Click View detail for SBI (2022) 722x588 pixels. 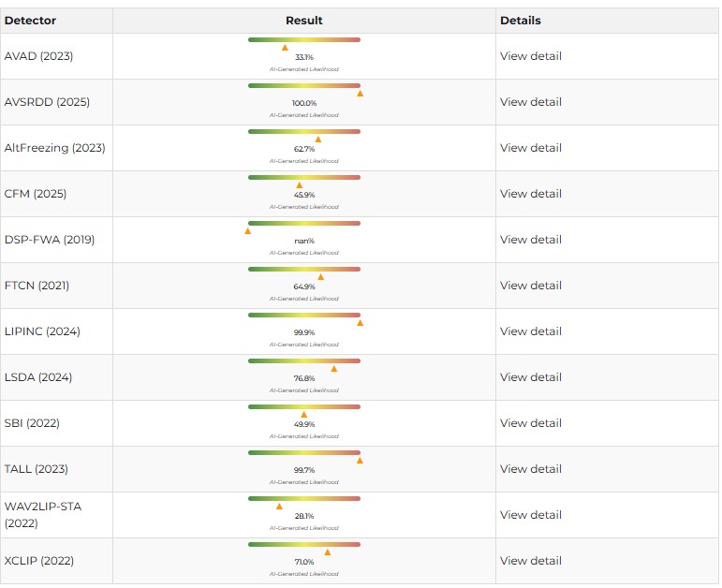click(x=530, y=423)
